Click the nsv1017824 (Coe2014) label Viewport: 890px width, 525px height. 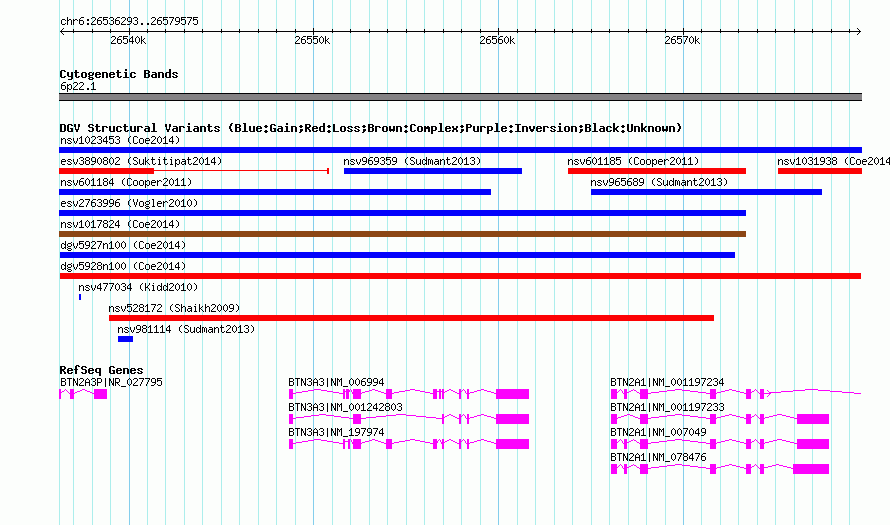tap(120, 224)
